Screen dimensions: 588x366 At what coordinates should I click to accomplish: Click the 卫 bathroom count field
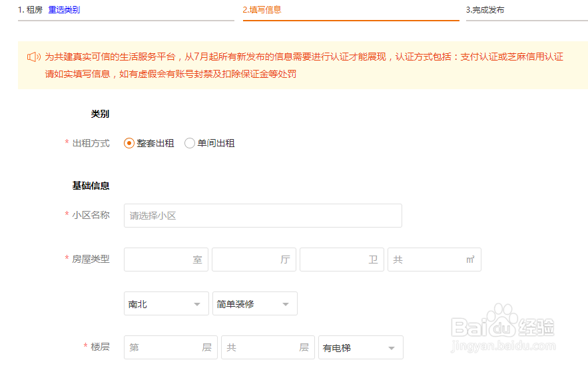coord(342,260)
